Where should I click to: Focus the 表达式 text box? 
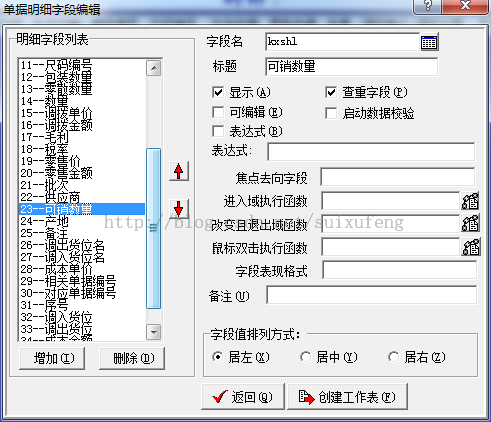coord(371,152)
